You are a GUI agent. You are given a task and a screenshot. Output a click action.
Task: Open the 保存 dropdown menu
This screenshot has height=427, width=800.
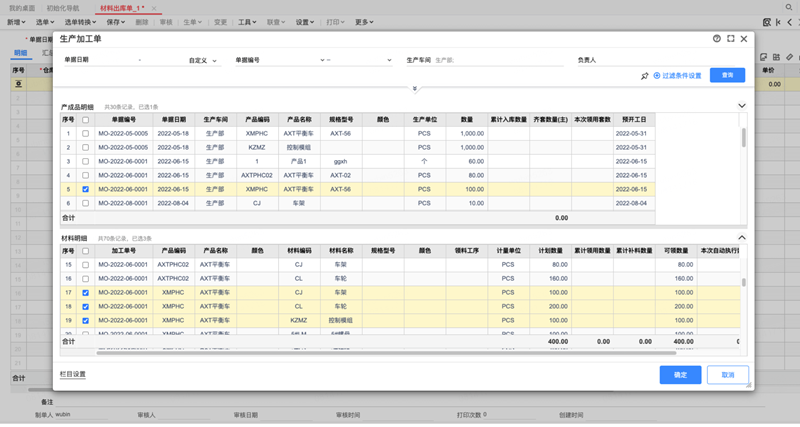tap(115, 22)
